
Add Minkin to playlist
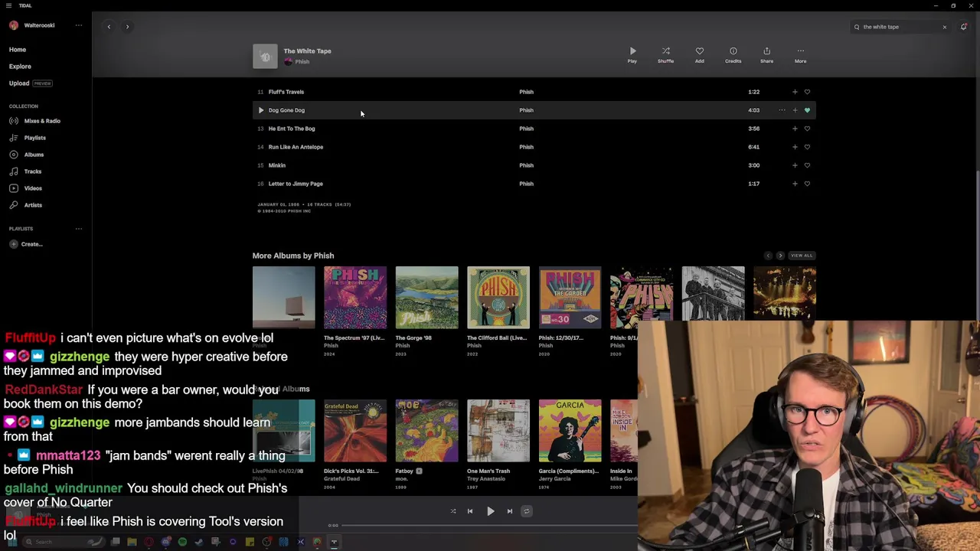(x=795, y=165)
